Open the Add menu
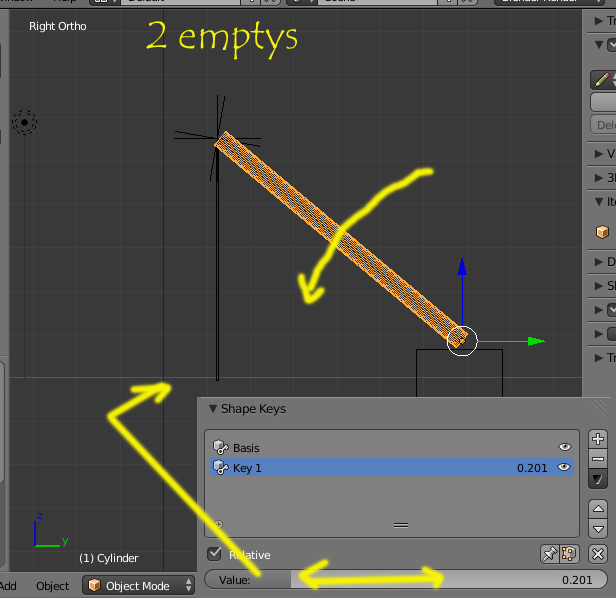Screen dimensions: 616x598 [x=8, y=586]
